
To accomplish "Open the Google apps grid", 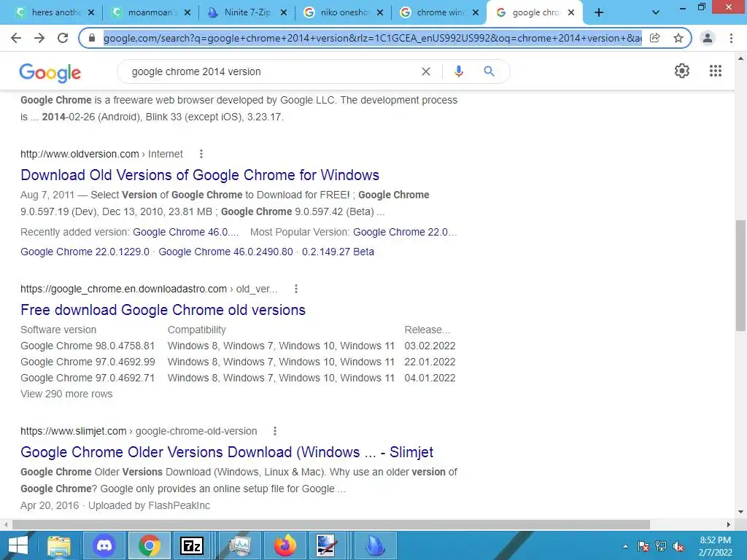I will tap(716, 71).
